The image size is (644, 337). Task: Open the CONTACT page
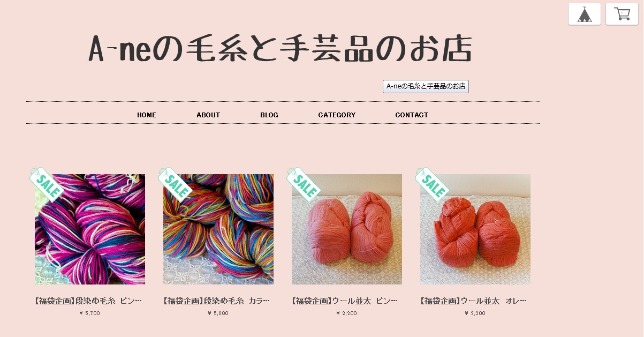pyautogui.click(x=412, y=115)
